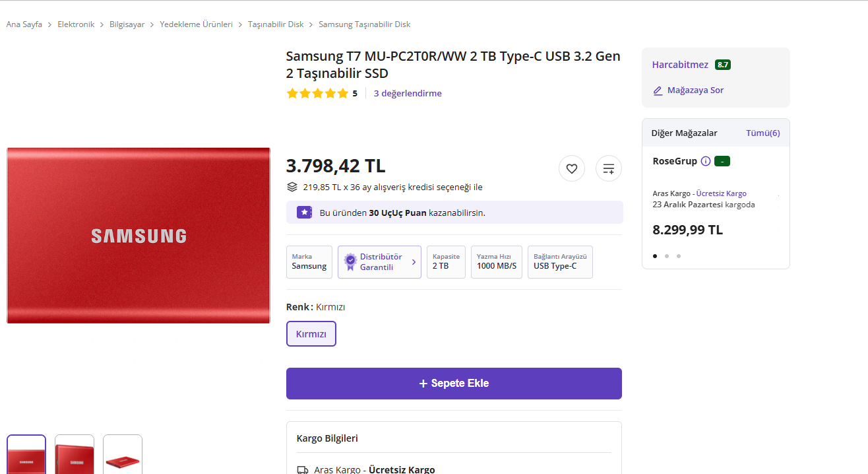Click the Sepete Ekle button
Viewport: 868px width, 474px height.
454,384
